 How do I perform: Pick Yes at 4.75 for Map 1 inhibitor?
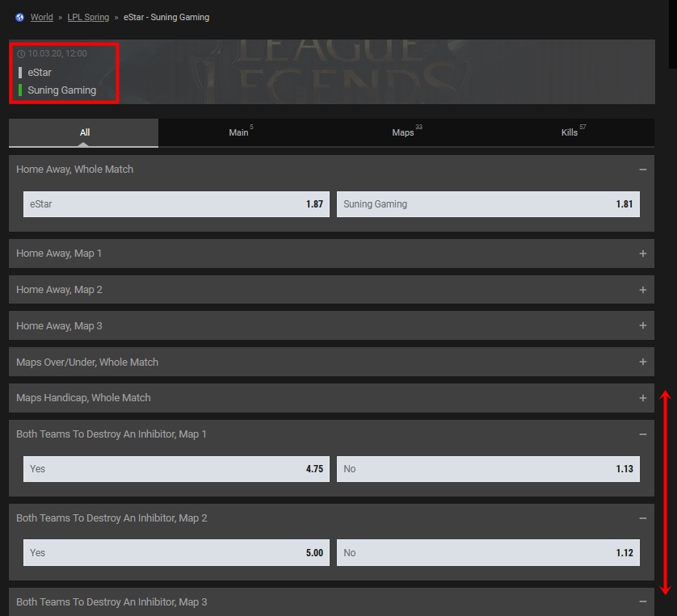(x=176, y=469)
